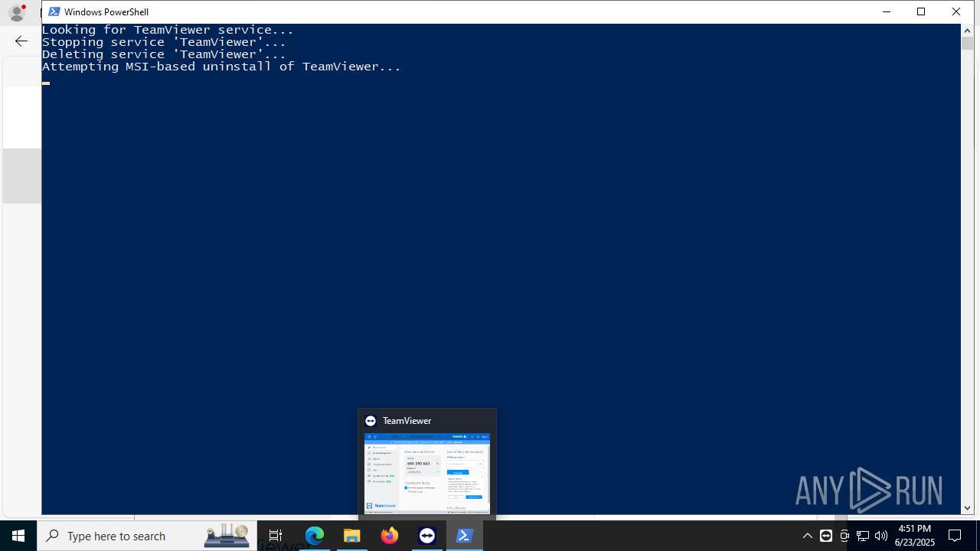Open the Action Center notifications
This screenshot has width=980, height=551.
point(955,536)
